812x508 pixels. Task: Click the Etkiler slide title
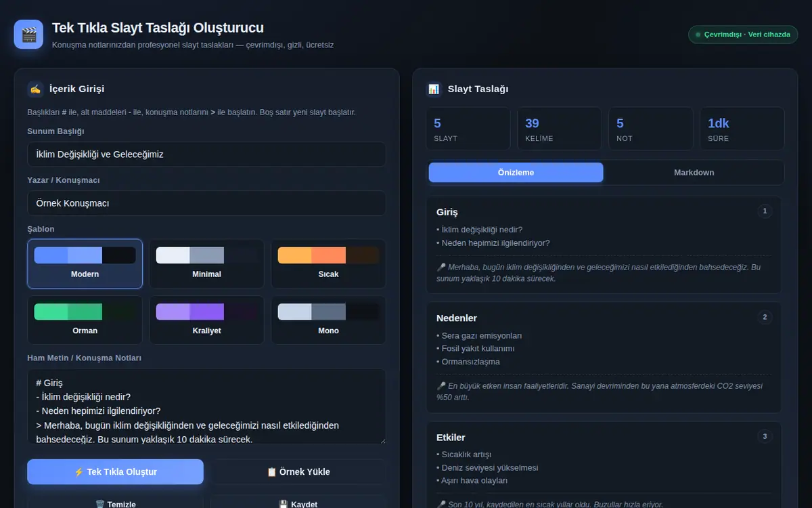point(451,437)
